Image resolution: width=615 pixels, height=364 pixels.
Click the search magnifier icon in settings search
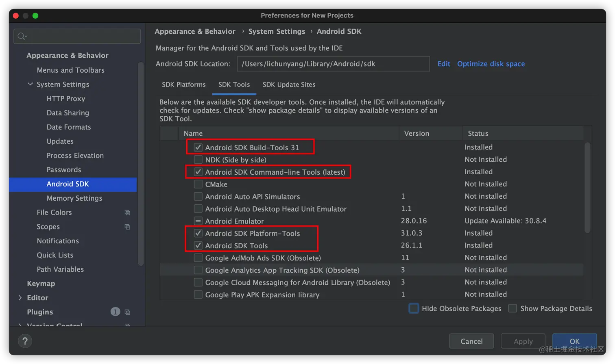(22, 36)
